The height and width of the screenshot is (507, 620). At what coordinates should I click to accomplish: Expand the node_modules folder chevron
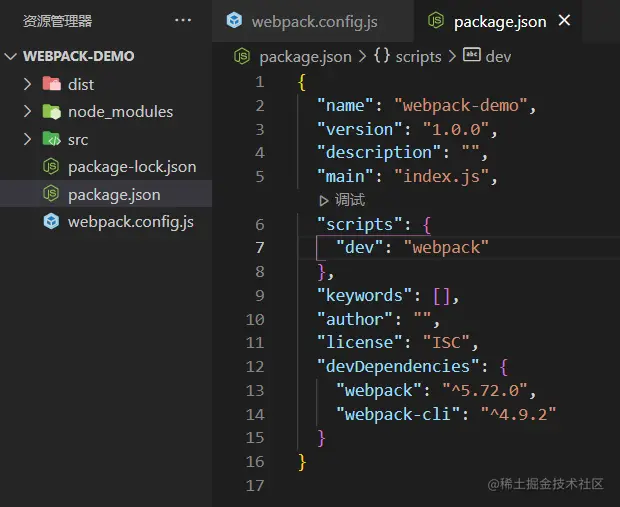coord(27,112)
